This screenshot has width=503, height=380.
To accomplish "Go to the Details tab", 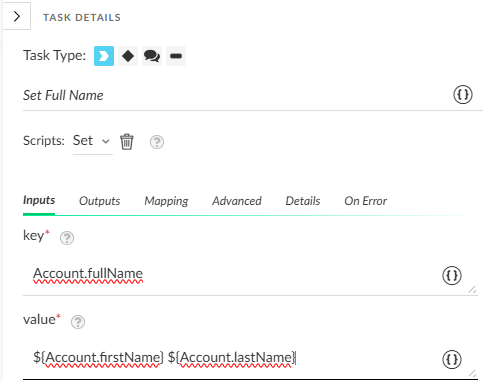I will click(x=303, y=201).
